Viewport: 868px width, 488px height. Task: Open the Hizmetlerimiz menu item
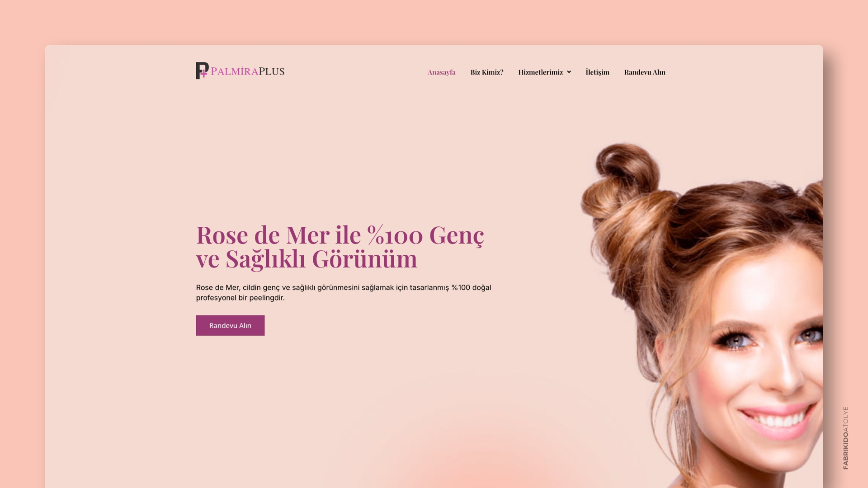pyautogui.click(x=540, y=72)
